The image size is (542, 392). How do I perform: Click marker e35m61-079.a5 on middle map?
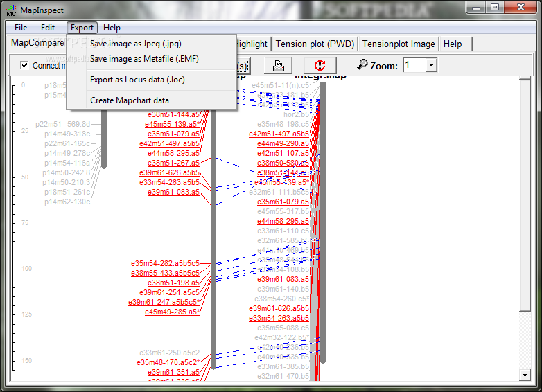coord(173,134)
